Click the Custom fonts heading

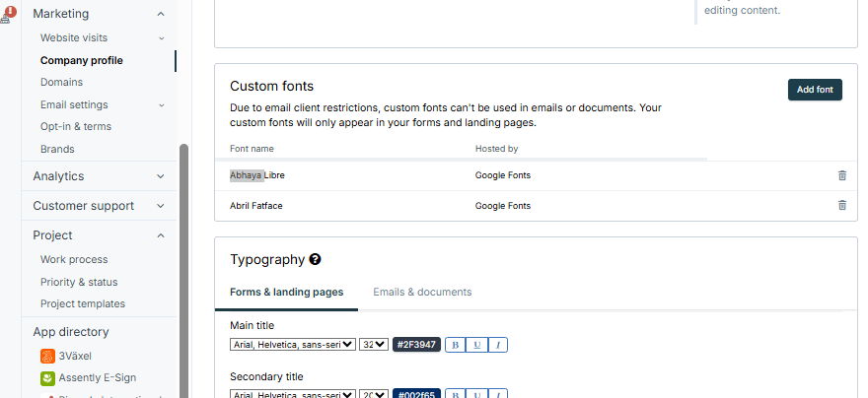point(272,87)
